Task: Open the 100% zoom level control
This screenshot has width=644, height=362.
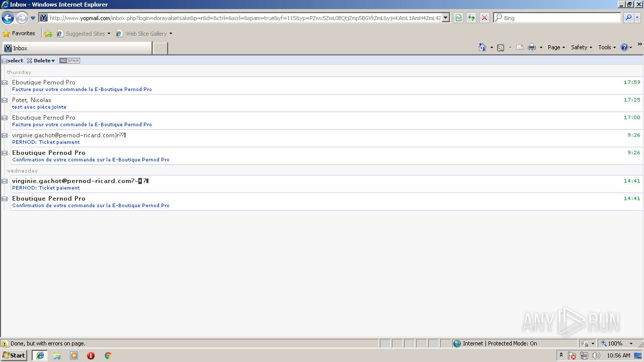Action: tap(616, 343)
